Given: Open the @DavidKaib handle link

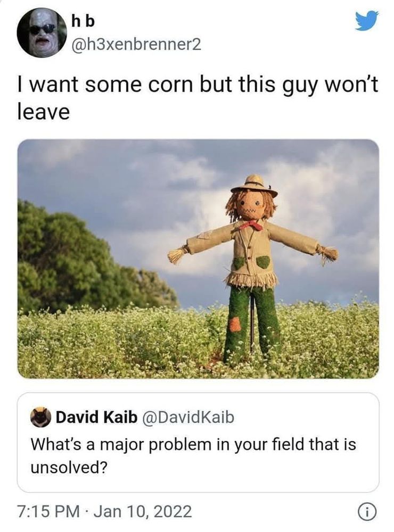Looking at the screenshot, I should [188, 417].
